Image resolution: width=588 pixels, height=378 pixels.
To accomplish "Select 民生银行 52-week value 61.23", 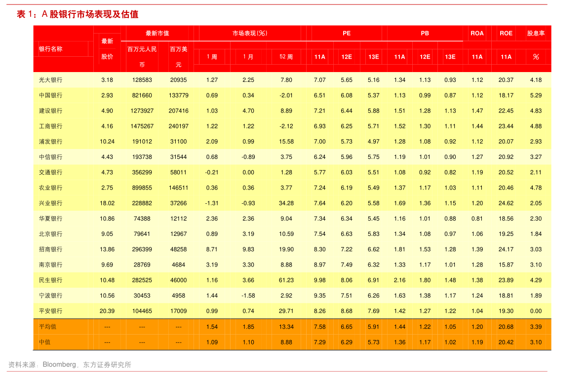I will pyautogui.click(x=286, y=280).
